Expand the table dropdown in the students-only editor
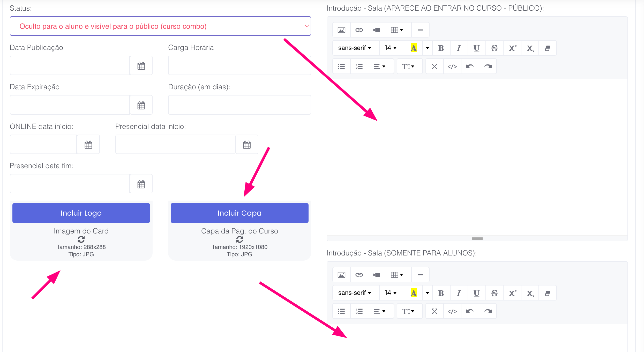644x352 pixels. tap(397, 275)
